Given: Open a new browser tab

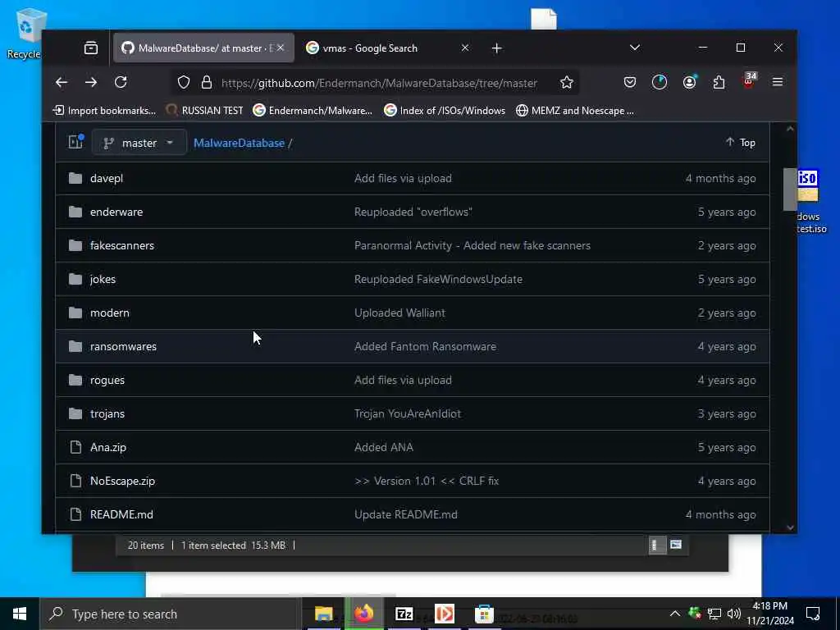Looking at the screenshot, I should point(496,48).
